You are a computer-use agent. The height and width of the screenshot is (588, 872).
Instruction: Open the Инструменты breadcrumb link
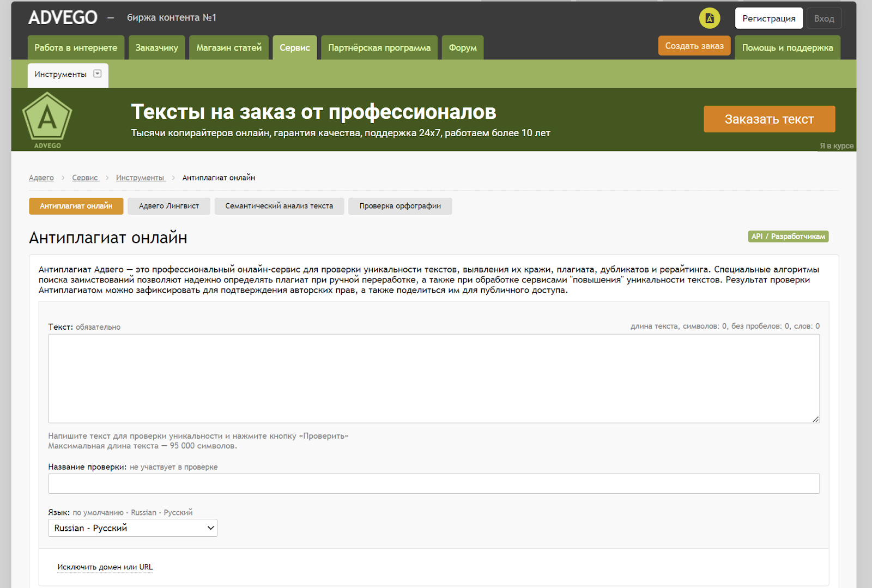pos(140,178)
